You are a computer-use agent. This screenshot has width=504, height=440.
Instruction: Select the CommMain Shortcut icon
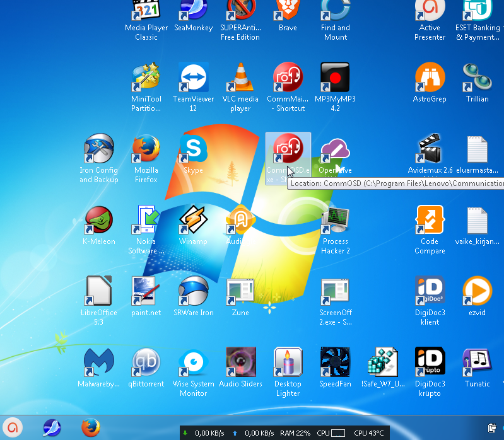click(288, 77)
